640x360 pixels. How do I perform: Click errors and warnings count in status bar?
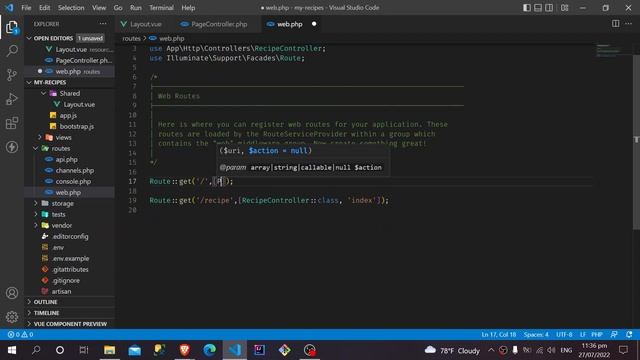tap(20, 335)
